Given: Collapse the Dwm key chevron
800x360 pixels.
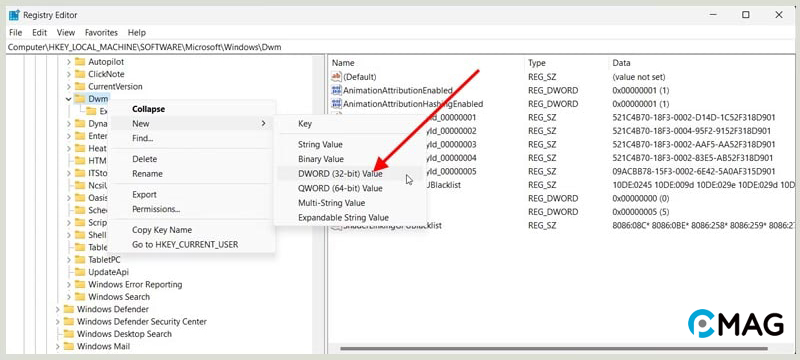Looking at the screenshot, I should click(68, 99).
